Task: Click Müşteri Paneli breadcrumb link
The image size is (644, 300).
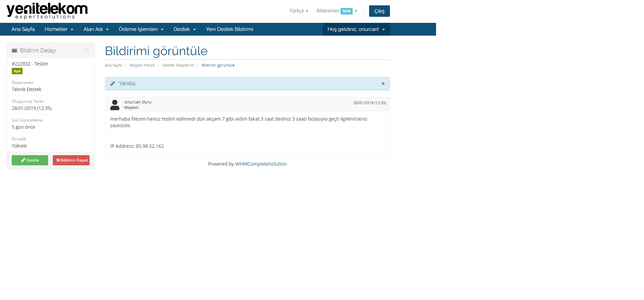Action: point(142,65)
